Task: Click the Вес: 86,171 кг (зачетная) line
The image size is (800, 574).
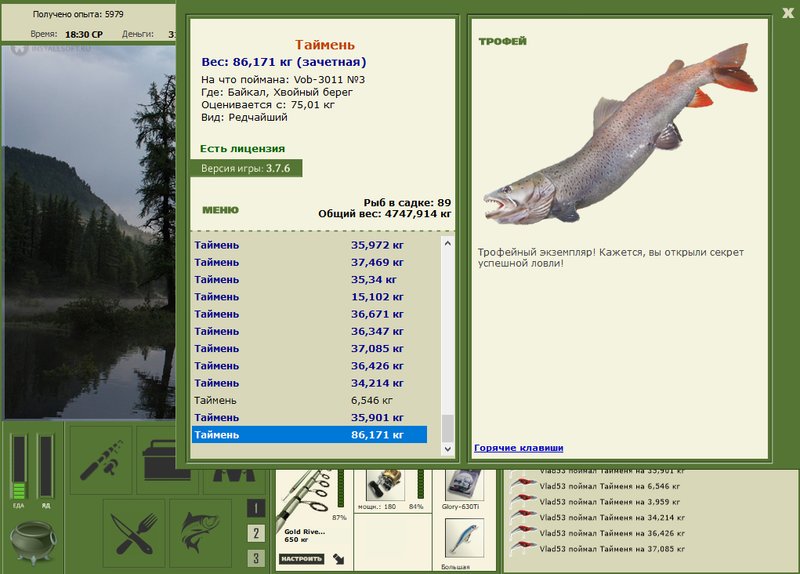Action: [284, 62]
